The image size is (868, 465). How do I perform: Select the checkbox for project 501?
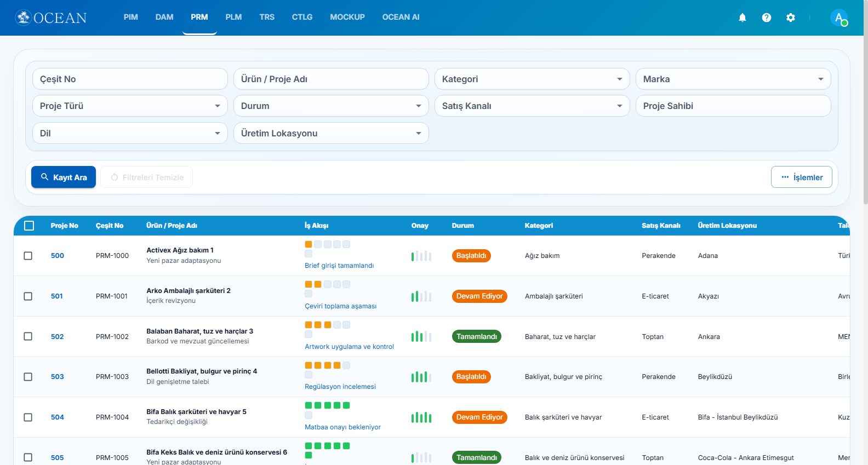tap(28, 296)
